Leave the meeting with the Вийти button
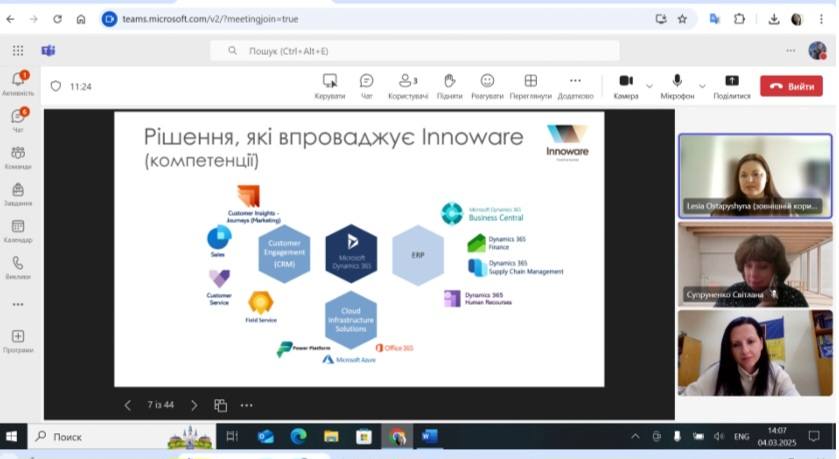The height and width of the screenshot is (459, 839). tap(791, 86)
